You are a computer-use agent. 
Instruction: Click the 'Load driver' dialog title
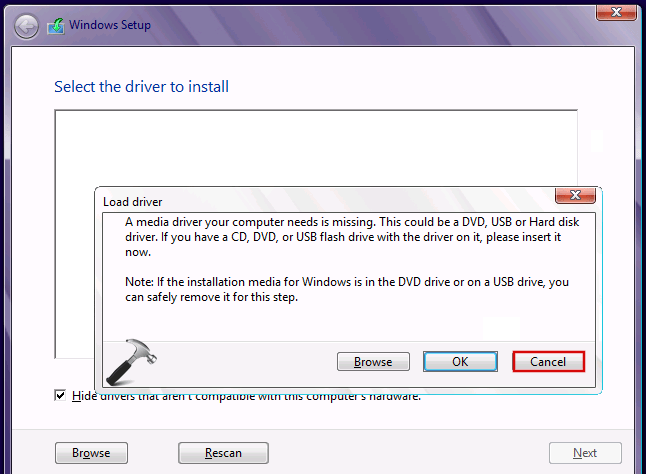(132, 202)
